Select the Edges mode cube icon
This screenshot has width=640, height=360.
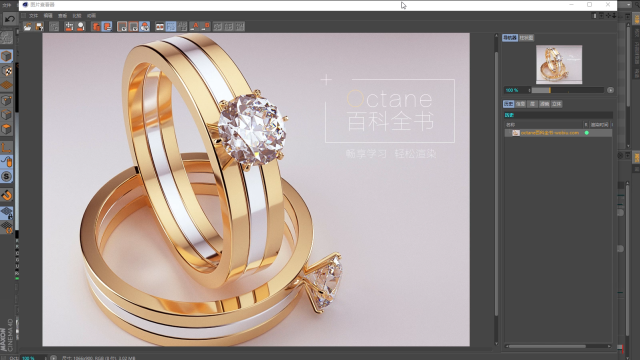(x=7, y=115)
